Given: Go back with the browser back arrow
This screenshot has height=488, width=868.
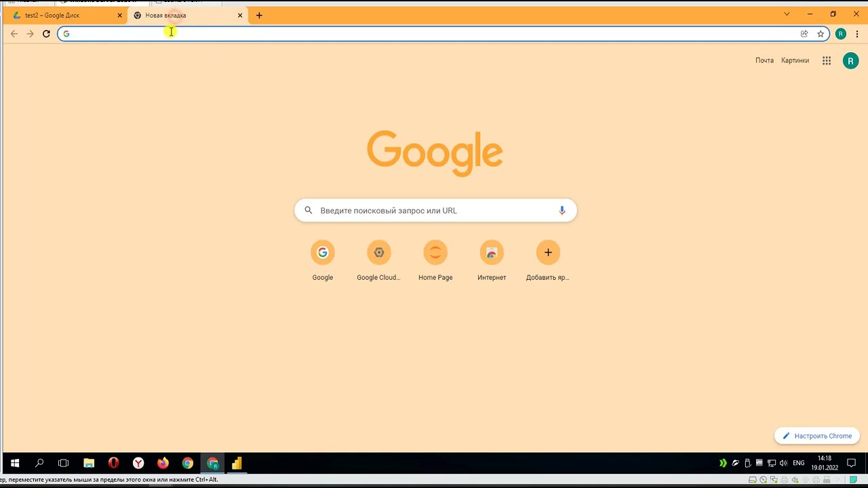Looking at the screenshot, I should pyautogui.click(x=14, y=34).
